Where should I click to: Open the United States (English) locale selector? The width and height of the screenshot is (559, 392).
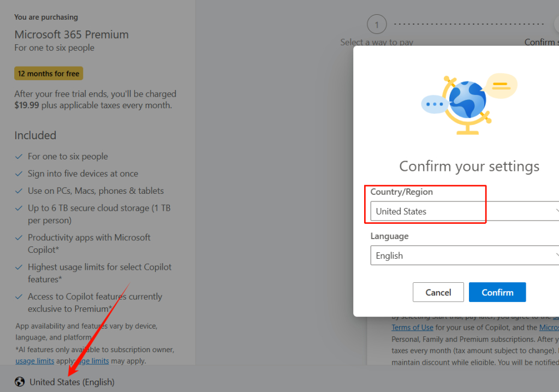(72, 382)
